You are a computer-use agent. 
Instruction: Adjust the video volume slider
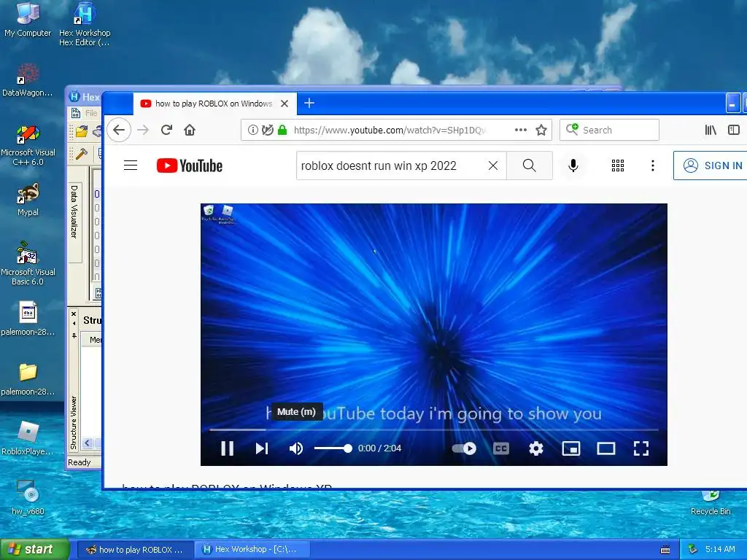pos(333,448)
